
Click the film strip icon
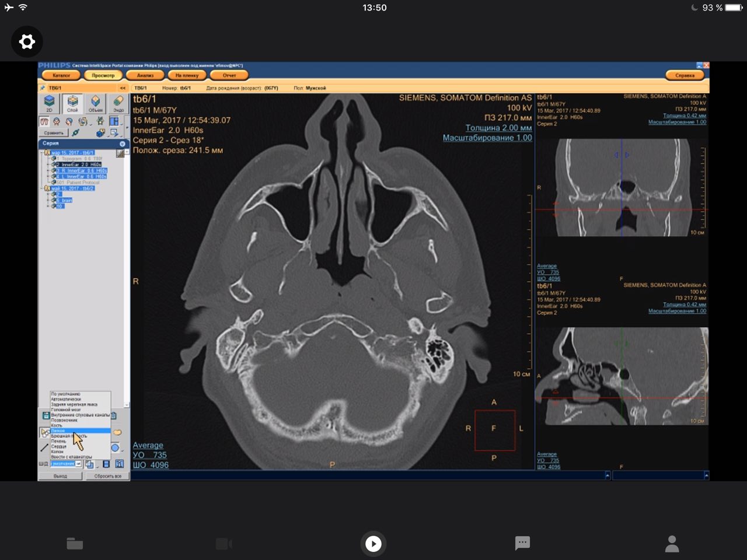click(x=106, y=464)
